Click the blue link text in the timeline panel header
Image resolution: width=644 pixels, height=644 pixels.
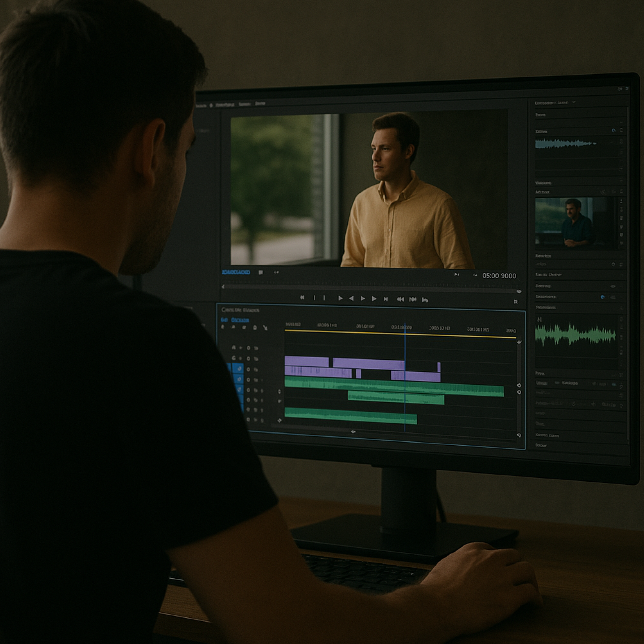tap(235, 320)
